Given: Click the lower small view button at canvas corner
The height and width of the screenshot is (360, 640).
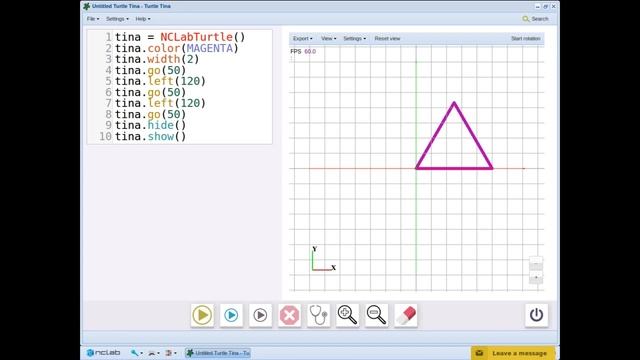Looking at the screenshot, I should point(536,278).
